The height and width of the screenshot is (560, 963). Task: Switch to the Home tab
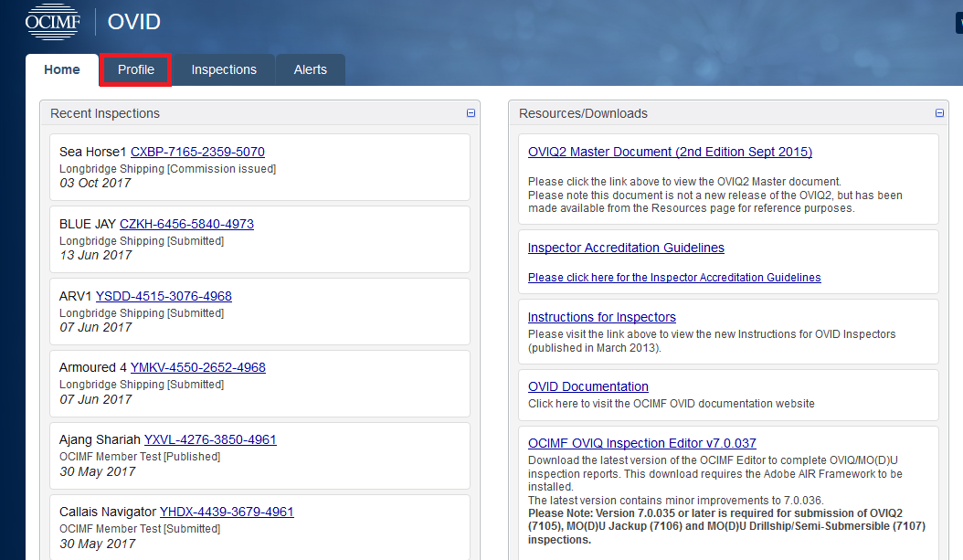(62, 70)
